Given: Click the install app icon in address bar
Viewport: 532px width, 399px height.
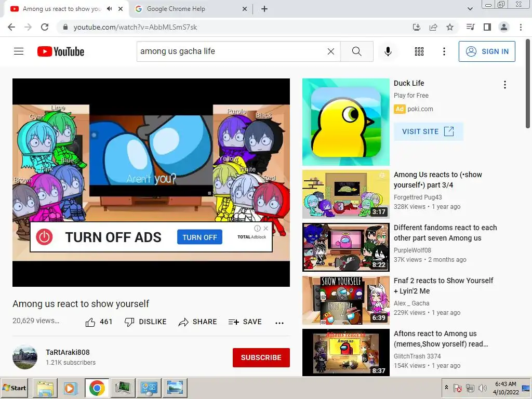Looking at the screenshot, I should tap(416, 27).
